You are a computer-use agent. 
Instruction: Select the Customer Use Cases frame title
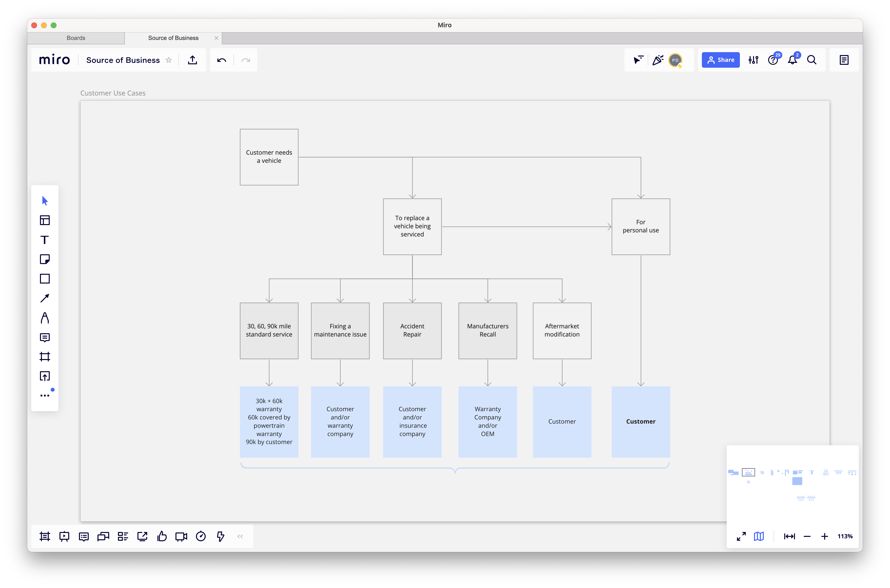[113, 93]
